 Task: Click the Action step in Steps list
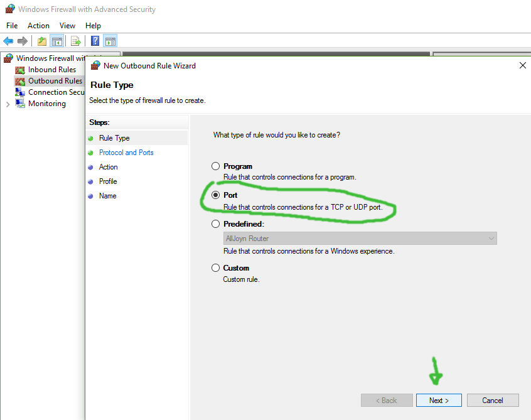point(109,167)
